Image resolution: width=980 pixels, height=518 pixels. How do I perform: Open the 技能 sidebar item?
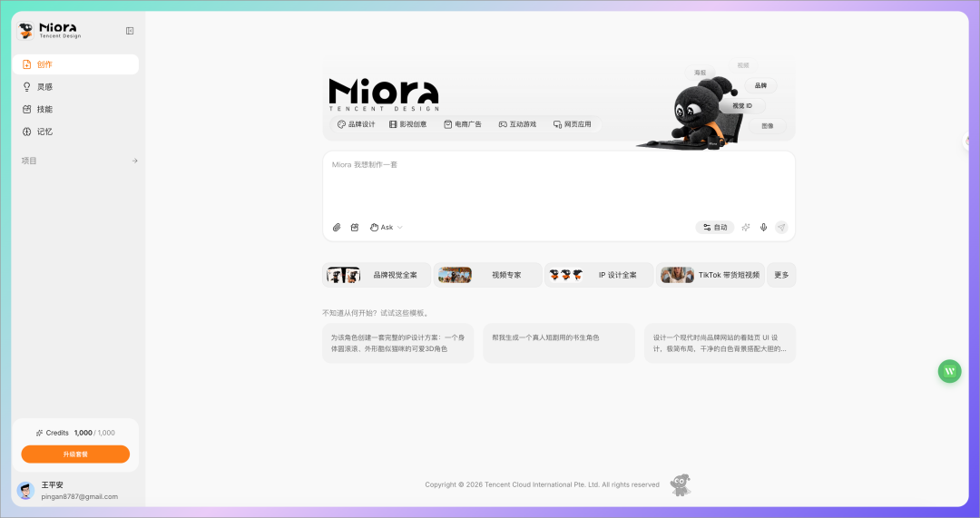pyautogui.click(x=75, y=110)
